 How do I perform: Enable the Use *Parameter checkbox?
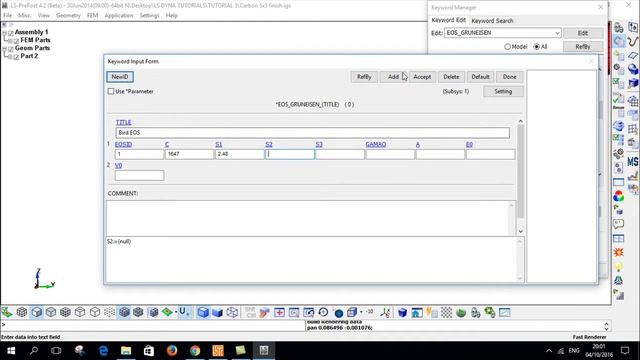tap(111, 91)
